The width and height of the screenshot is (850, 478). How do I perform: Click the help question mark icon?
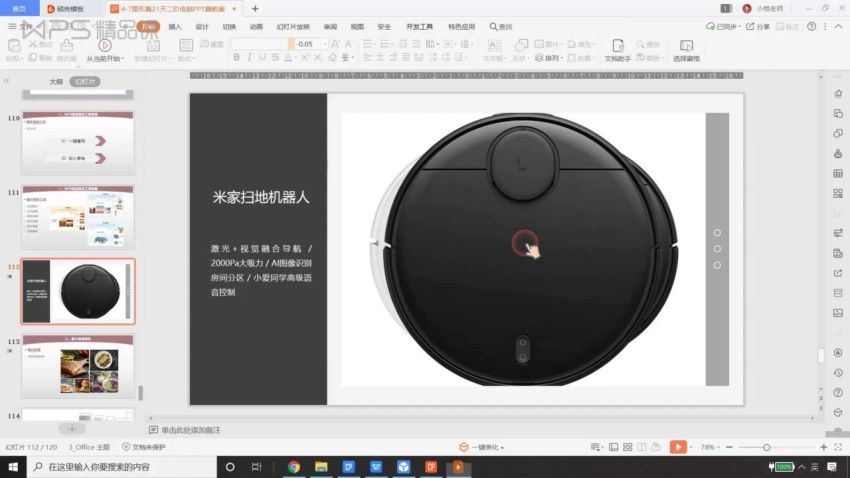pyautogui.click(x=811, y=26)
